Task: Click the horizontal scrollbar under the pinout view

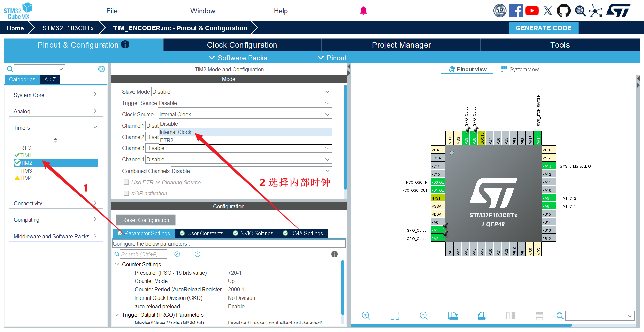Action: 461,325
